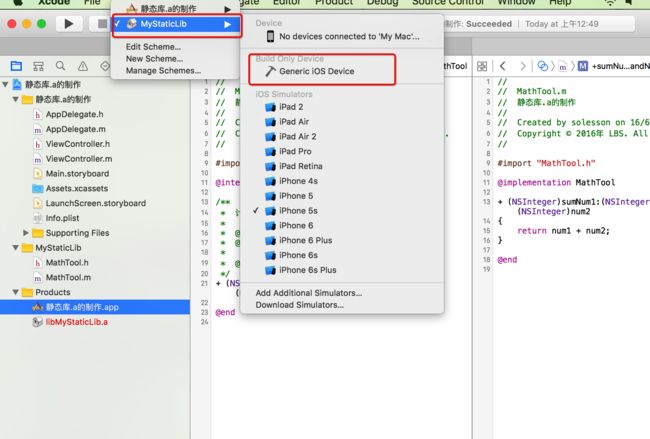Viewport: 650px width, 439px height.
Task: Select the iPad Pro simulator
Action: pos(295,152)
